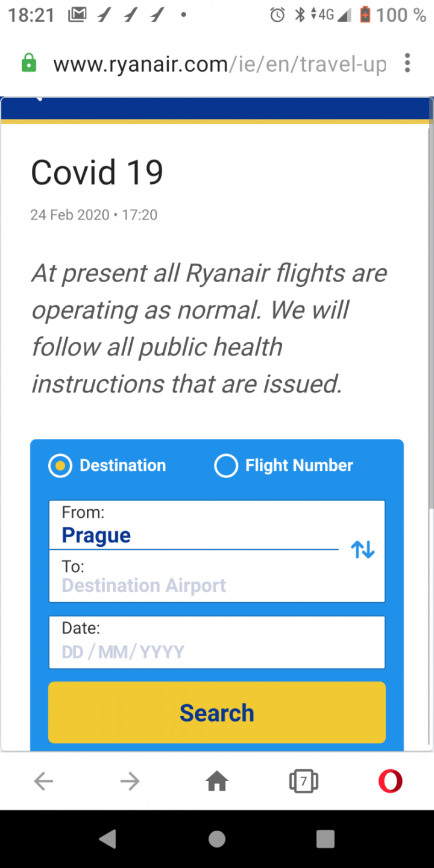Open the tab switcher showing 7 tabs
Viewport: 434px width, 868px height.
[x=304, y=782]
